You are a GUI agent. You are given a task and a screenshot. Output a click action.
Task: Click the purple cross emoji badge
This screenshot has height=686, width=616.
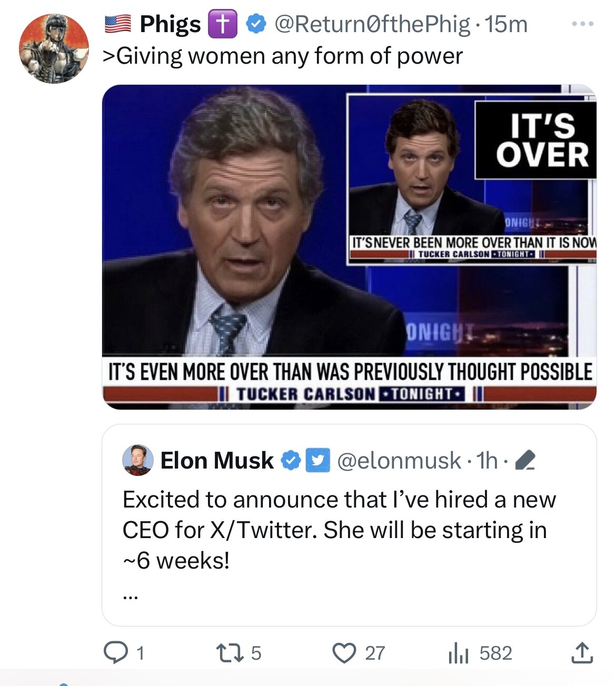click(223, 24)
